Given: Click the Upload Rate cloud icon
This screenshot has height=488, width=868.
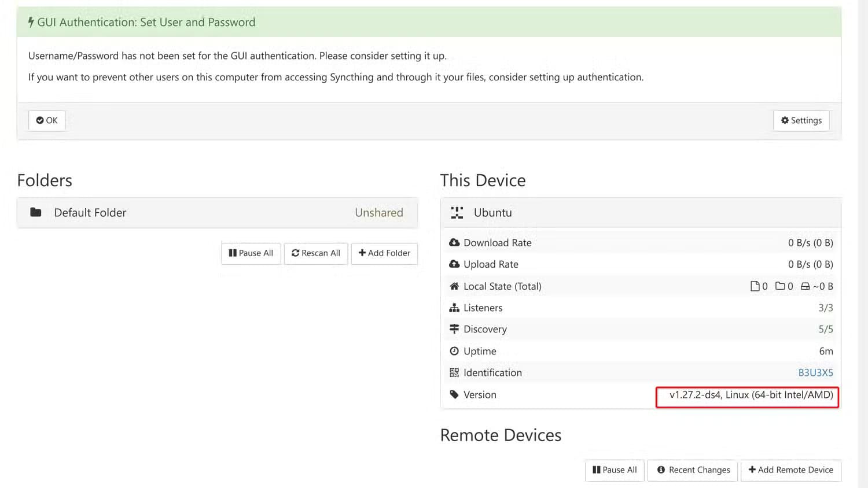Looking at the screenshot, I should 454,264.
